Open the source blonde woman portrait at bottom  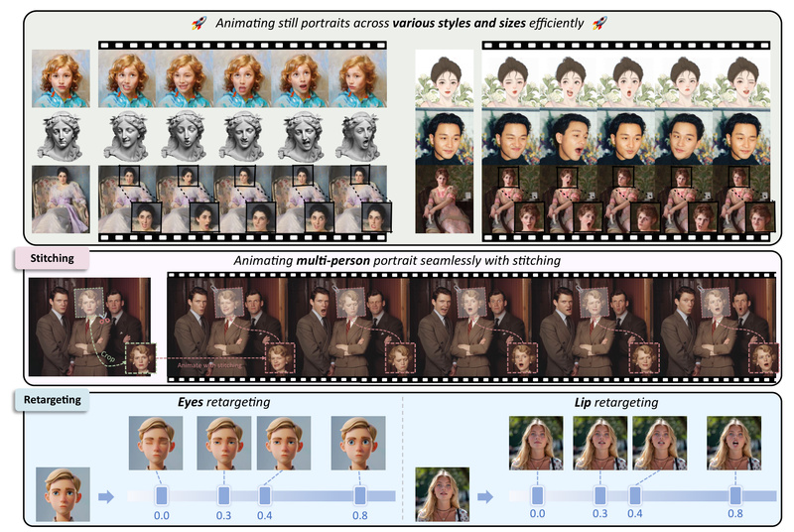pyautogui.click(x=442, y=494)
